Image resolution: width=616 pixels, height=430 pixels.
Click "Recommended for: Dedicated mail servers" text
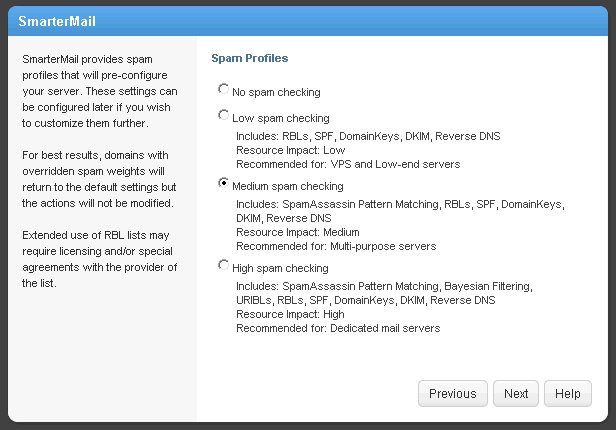pos(338,328)
